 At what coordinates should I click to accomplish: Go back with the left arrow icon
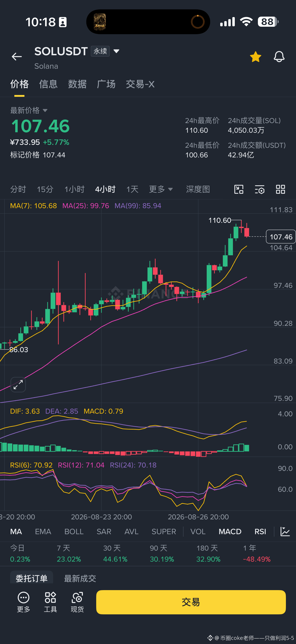coord(17,57)
